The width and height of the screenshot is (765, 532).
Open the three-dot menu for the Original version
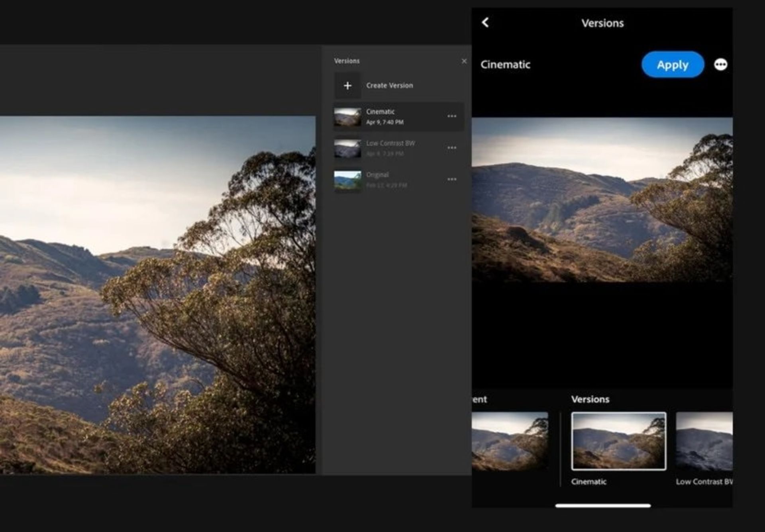[452, 179]
